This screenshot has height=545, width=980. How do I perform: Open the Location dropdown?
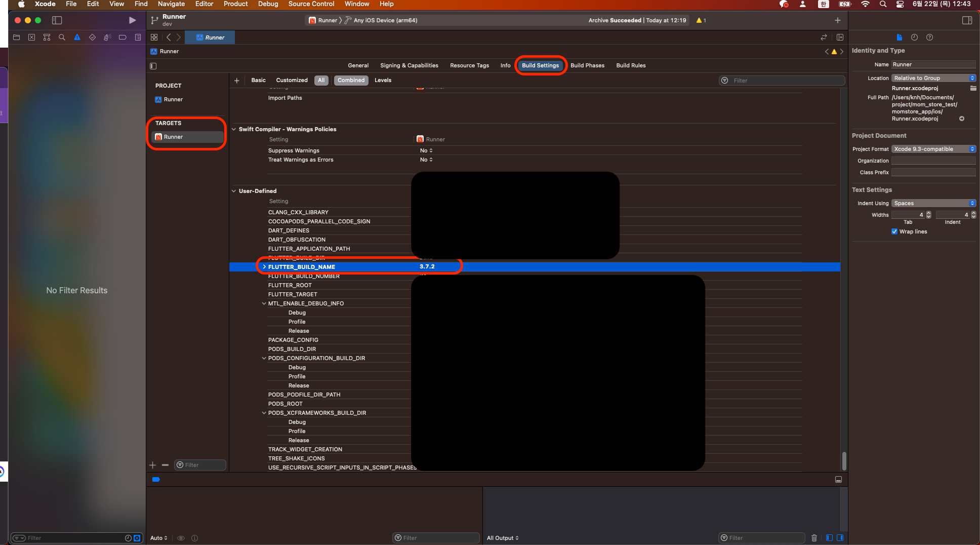(x=933, y=78)
